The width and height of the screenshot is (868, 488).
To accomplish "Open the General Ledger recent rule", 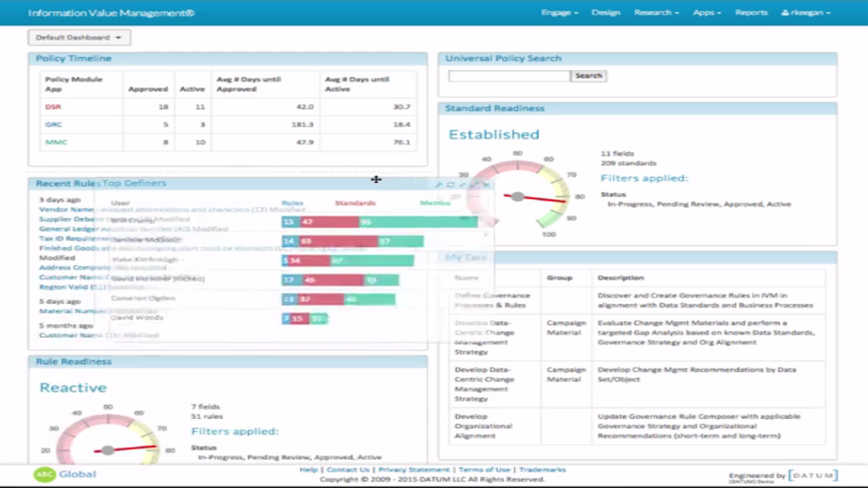I will pyautogui.click(x=69, y=229).
